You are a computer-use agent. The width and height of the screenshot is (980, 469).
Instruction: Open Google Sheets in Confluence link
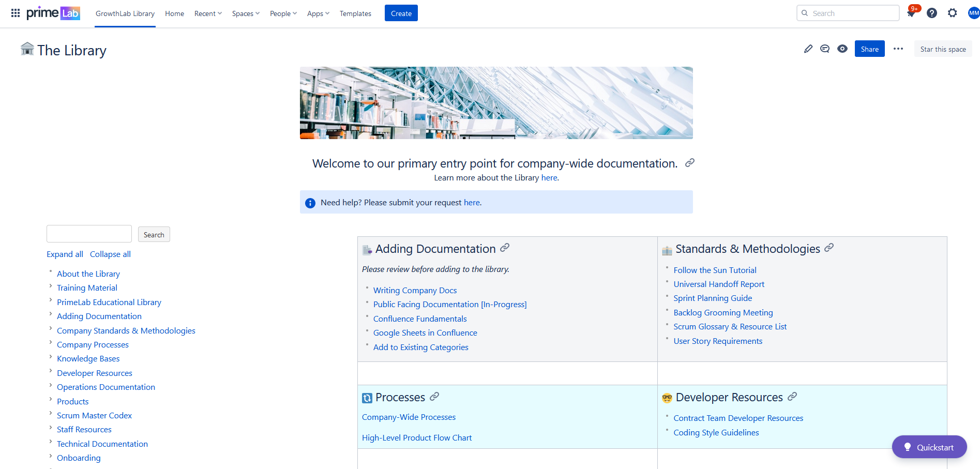[425, 332]
